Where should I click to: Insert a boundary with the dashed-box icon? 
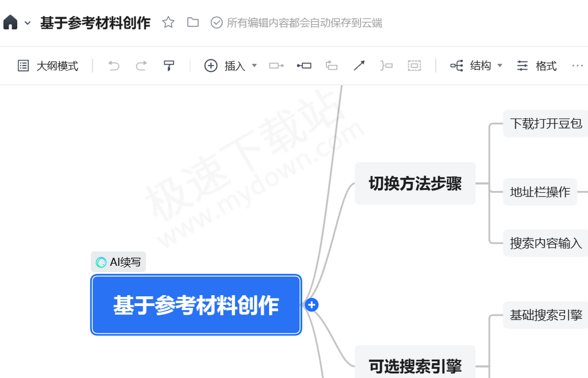point(415,65)
